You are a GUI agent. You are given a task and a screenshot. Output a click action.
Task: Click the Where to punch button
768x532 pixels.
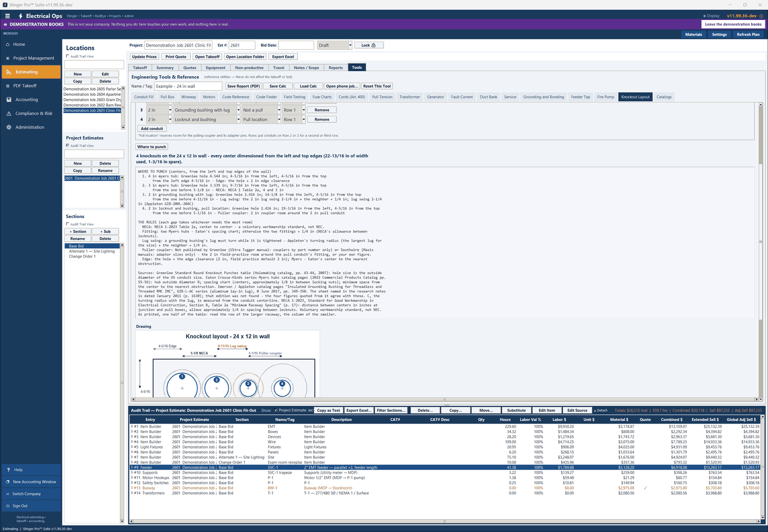pos(152,147)
